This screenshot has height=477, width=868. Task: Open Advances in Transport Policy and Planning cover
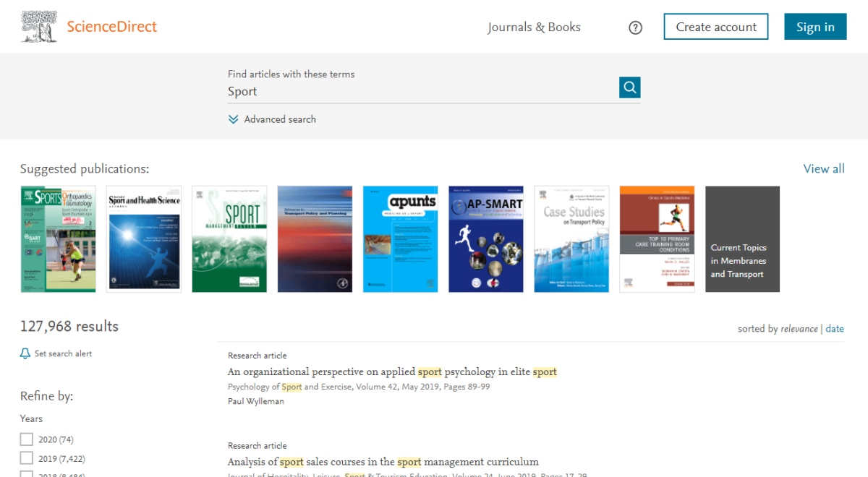tap(315, 239)
